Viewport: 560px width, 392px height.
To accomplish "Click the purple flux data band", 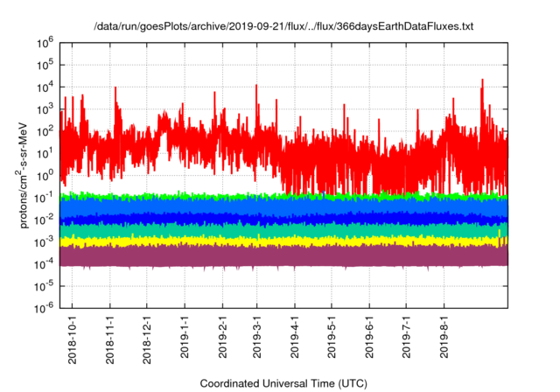I will click(283, 255).
